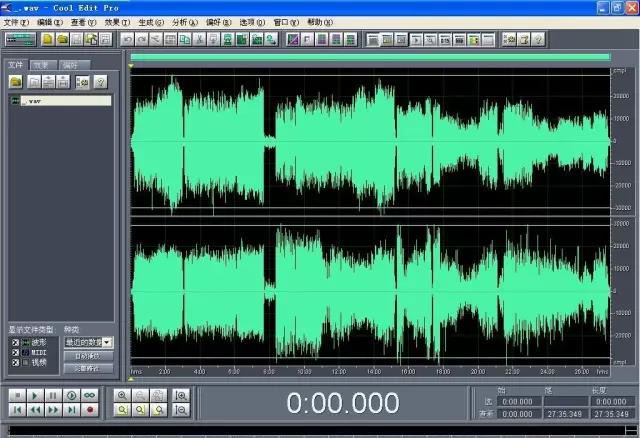Click the yellow folder icon in file panel
The width and height of the screenshot is (640, 438).
tap(16, 82)
